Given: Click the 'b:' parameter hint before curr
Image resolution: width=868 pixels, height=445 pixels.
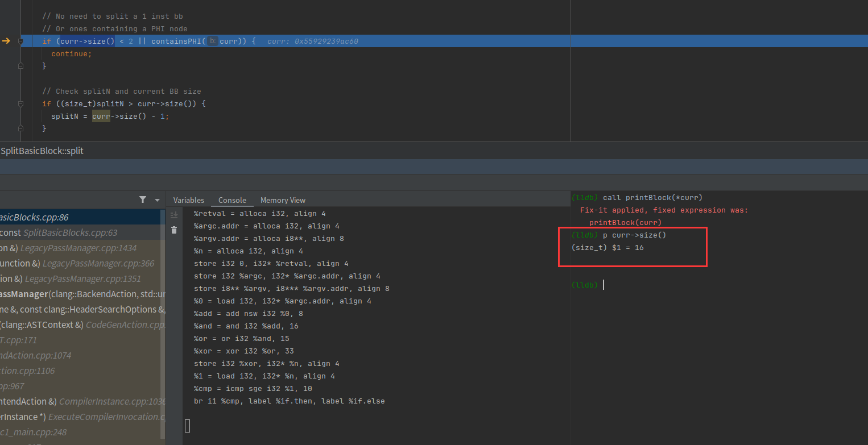Looking at the screenshot, I should tap(212, 41).
